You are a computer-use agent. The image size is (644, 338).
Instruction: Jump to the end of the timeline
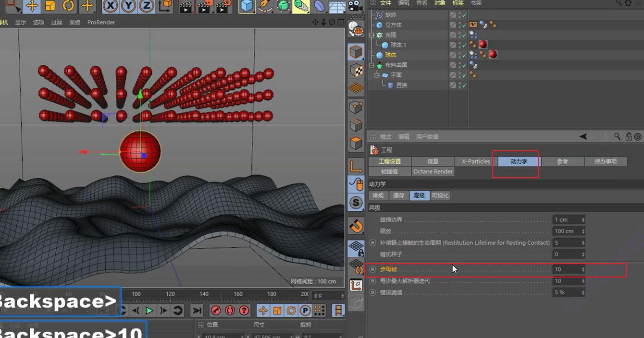197,311
